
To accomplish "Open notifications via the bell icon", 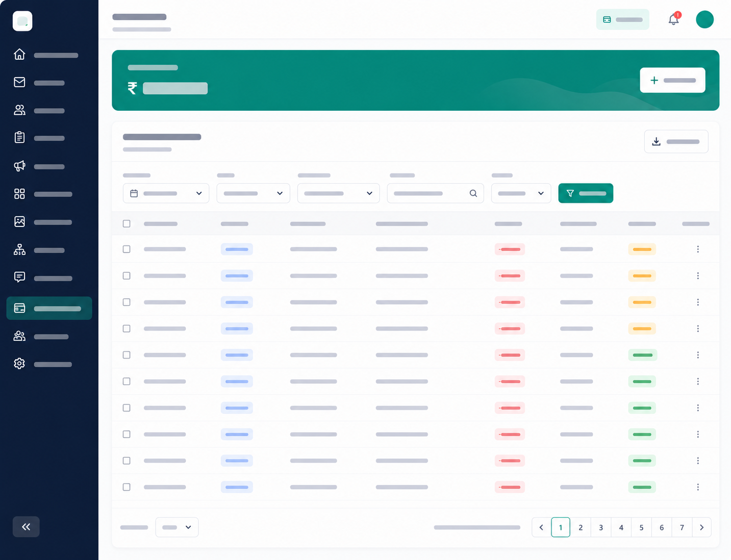I will [674, 19].
